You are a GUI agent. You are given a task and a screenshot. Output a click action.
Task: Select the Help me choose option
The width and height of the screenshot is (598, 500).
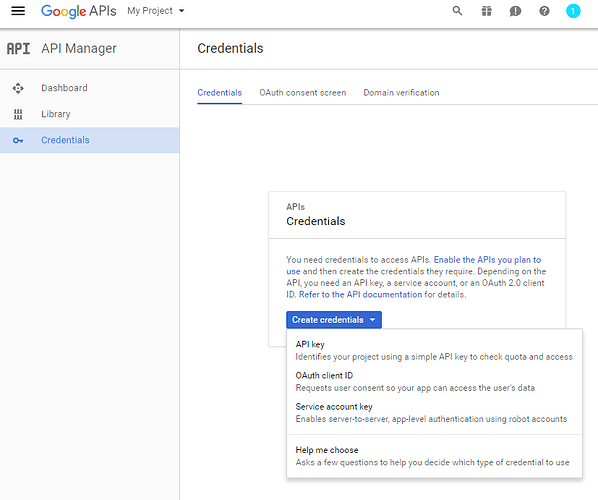[434, 456]
